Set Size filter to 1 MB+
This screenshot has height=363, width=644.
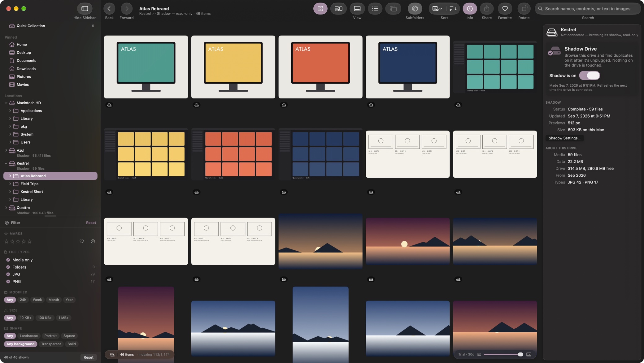[63, 318]
